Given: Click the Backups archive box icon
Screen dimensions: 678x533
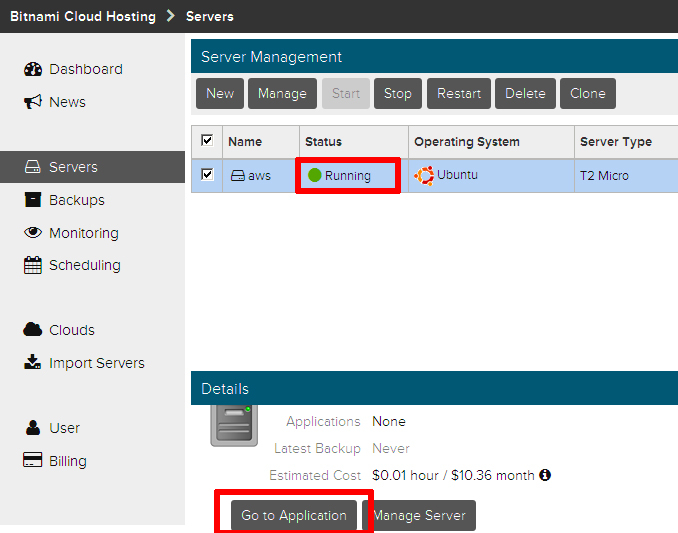Looking at the screenshot, I should click(33, 200).
